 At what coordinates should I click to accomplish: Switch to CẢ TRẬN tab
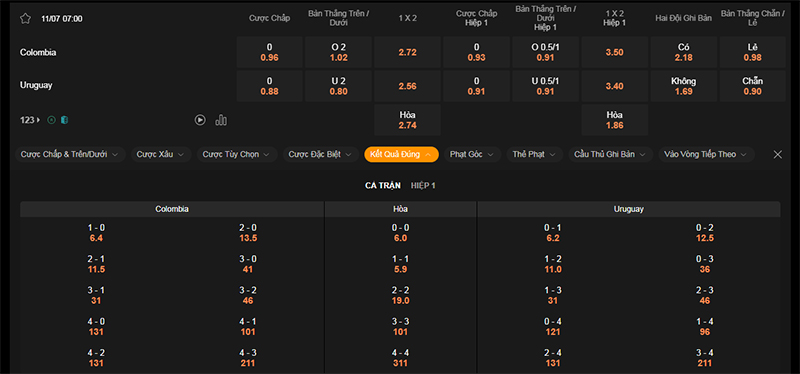(383, 186)
